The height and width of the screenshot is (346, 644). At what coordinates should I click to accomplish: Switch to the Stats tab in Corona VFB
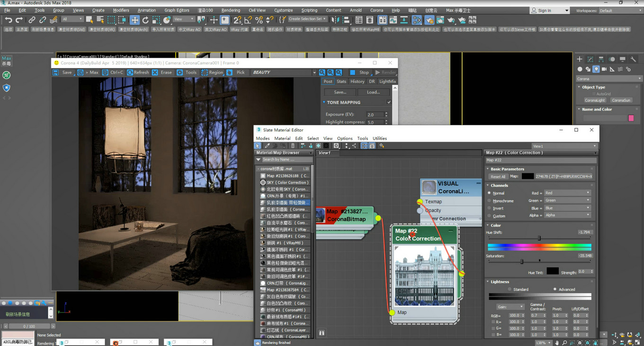(341, 81)
